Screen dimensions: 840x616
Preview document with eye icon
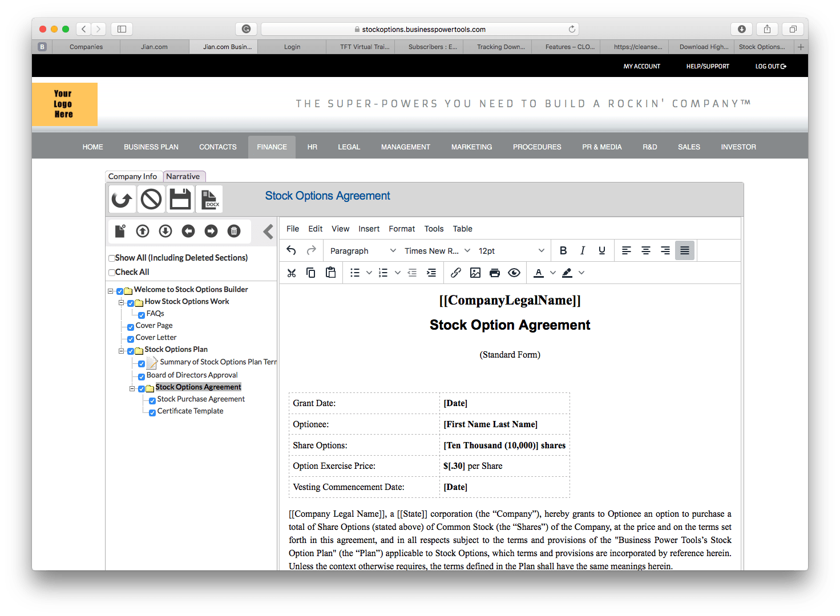[x=514, y=273]
